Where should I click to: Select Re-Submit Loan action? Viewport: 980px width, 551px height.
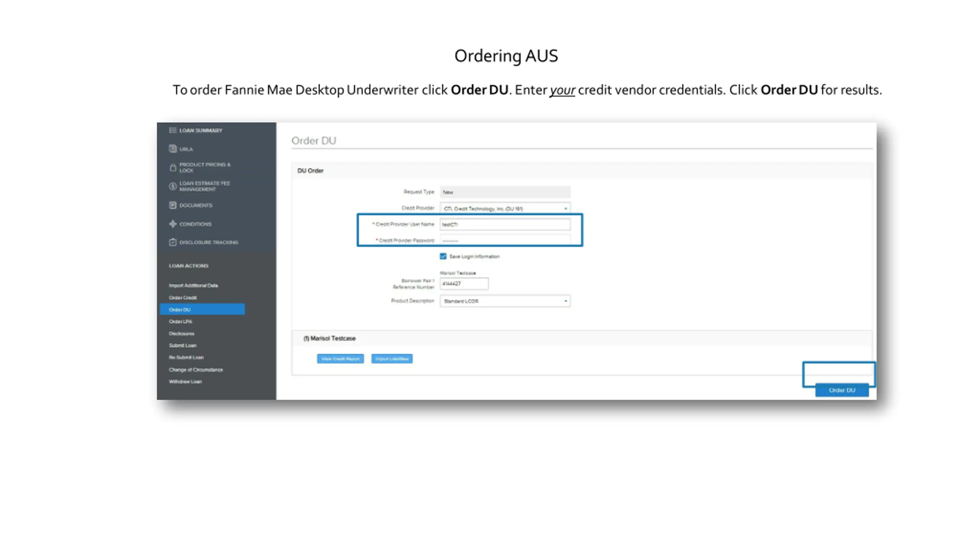tap(186, 357)
